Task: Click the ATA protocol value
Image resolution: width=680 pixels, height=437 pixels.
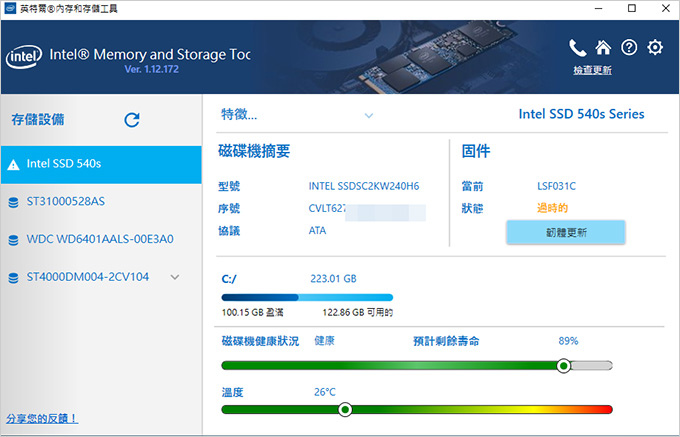Action: click(x=317, y=231)
